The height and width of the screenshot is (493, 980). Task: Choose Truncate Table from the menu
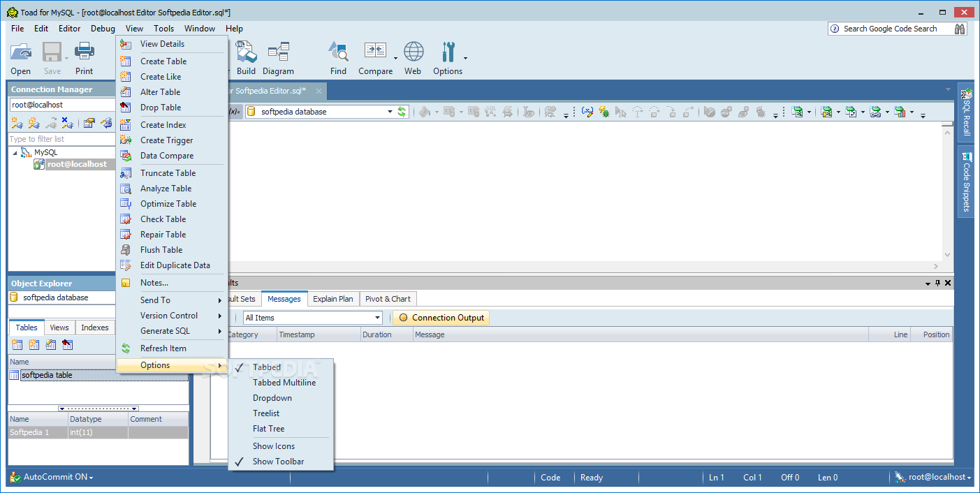click(x=172, y=173)
